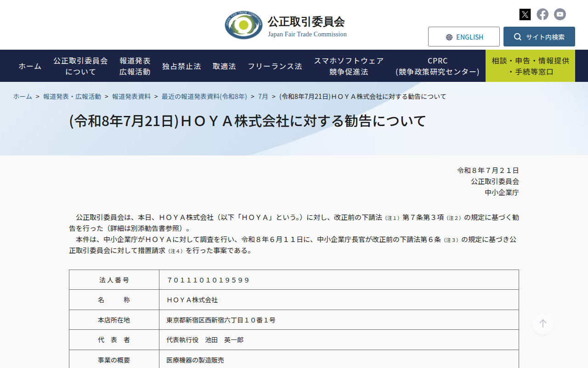Screen dimensions: 588x368
Task: Open 公正取引委員会について menu item
Action: tap(80, 66)
